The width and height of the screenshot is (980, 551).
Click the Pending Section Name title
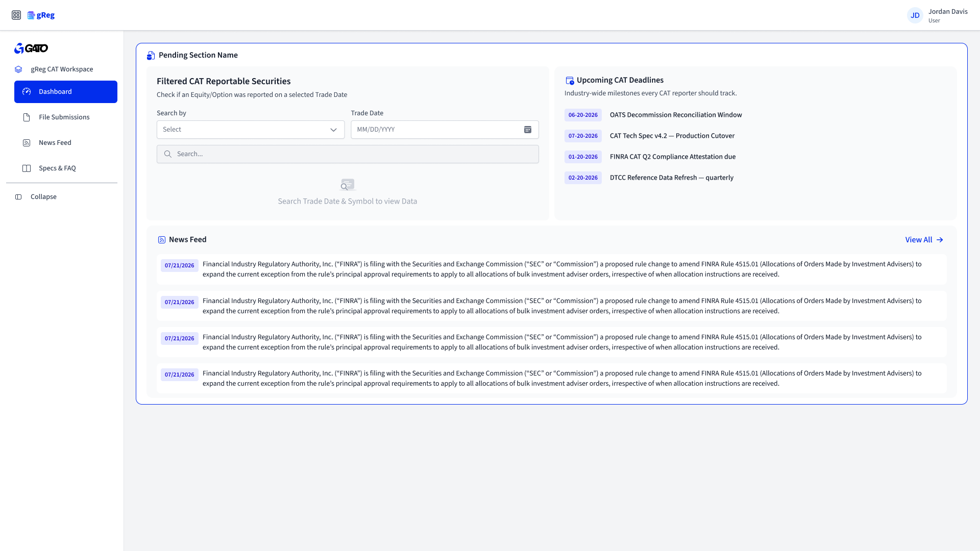198,55
